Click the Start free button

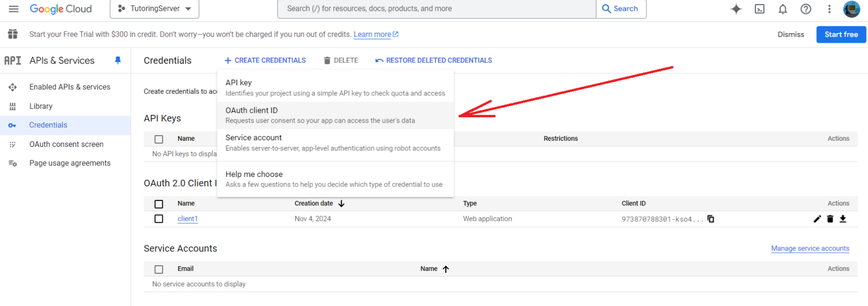pyautogui.click(x=841, y=34)
